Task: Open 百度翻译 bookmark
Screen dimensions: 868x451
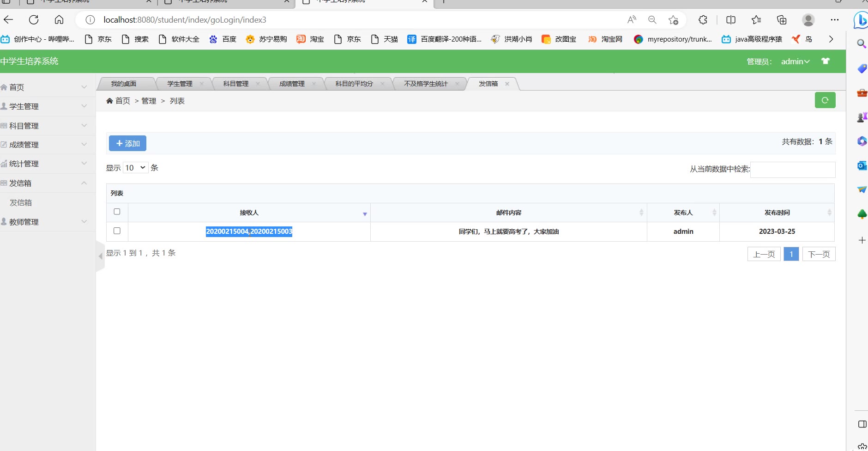Action: tap(444, 39)
